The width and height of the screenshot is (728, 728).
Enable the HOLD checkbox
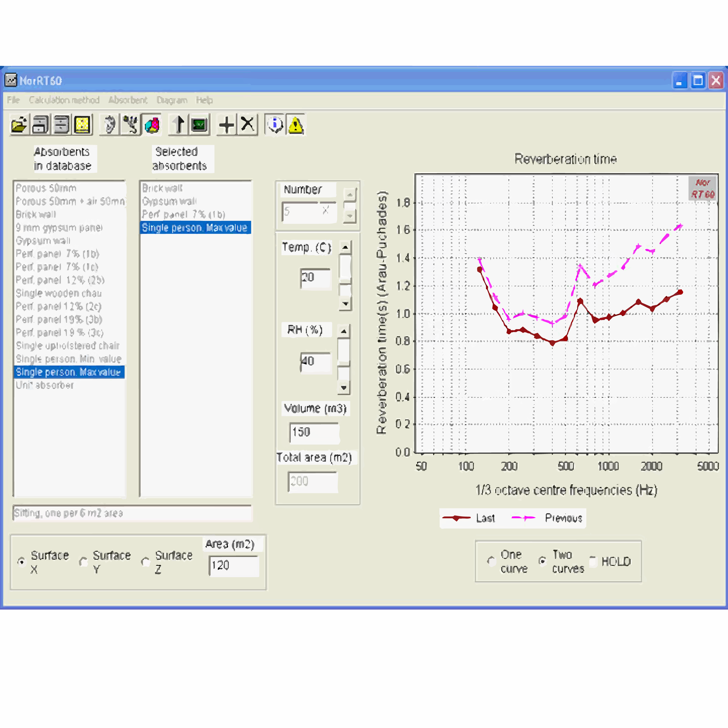pyautogui.click(x=593, y=562)
